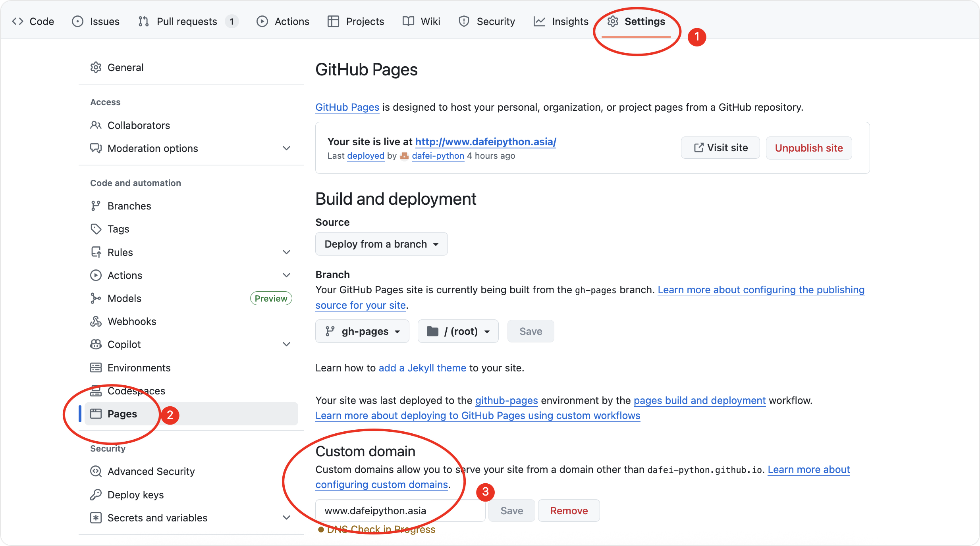This screenshot has width=980, height=546.
Task: Switch to the Projects tab
Action: click(356, 21)
